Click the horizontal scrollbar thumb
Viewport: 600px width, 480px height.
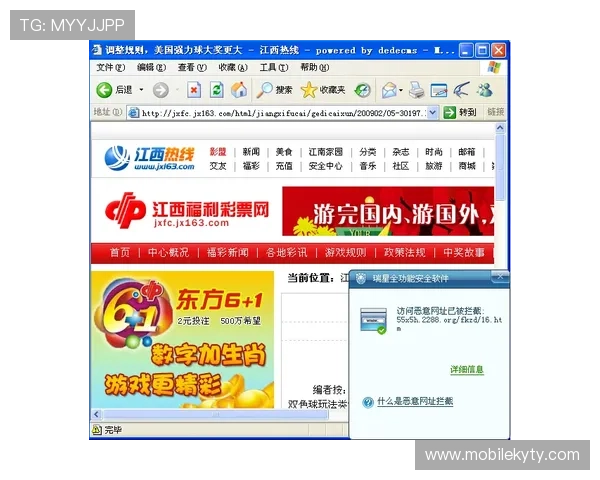point(215,415)
